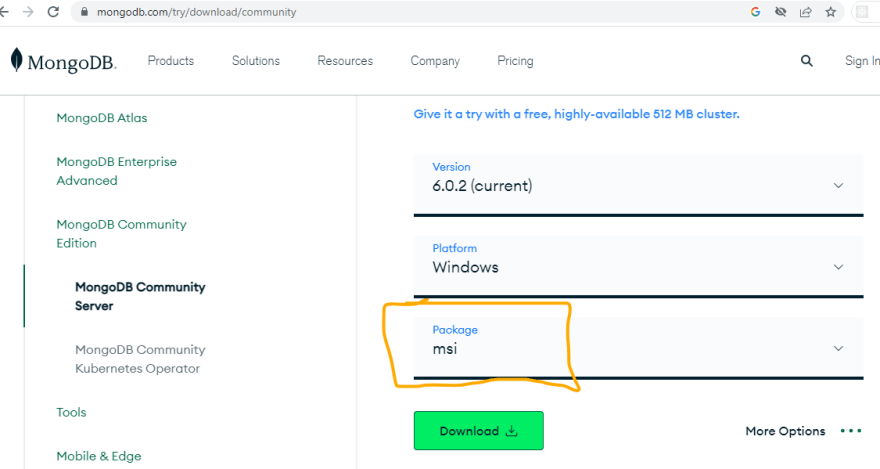880x469 pixels.
Task: Share this page via share icon
Action: 805,12
